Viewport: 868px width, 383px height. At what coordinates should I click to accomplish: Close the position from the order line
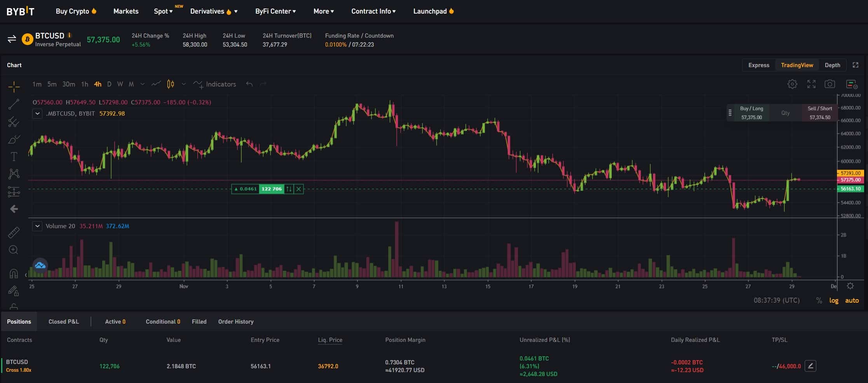click(298, 189)
